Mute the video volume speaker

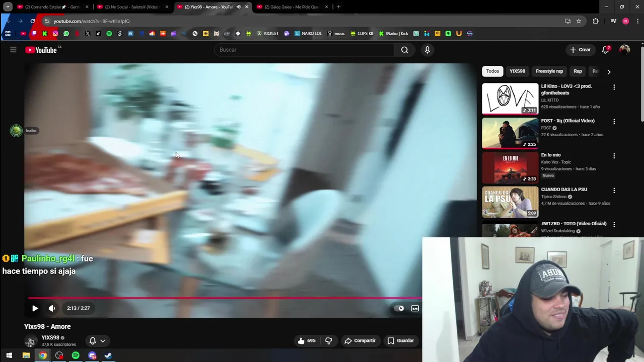point(52,308)
